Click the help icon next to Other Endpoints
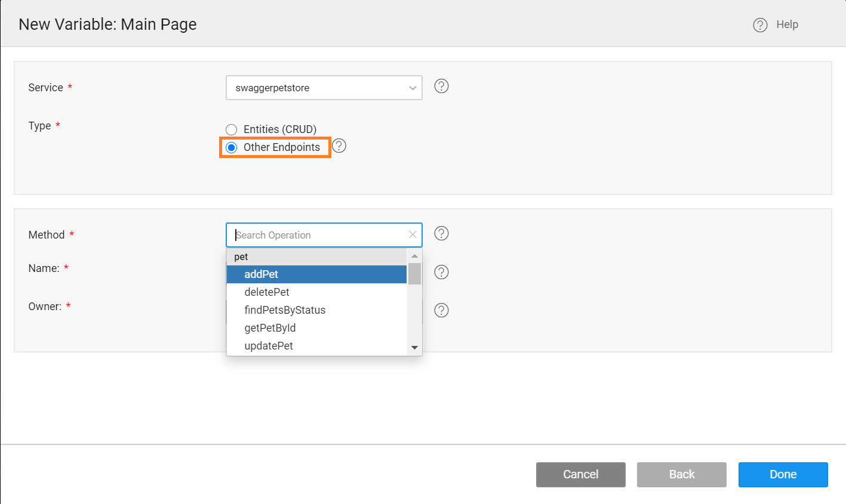 tap(339, 145)
